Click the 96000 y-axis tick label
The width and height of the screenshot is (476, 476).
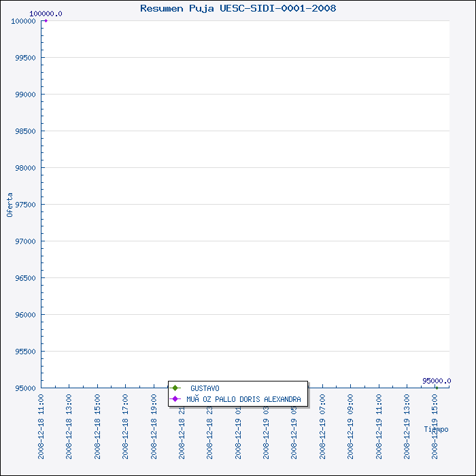(25, 315)
